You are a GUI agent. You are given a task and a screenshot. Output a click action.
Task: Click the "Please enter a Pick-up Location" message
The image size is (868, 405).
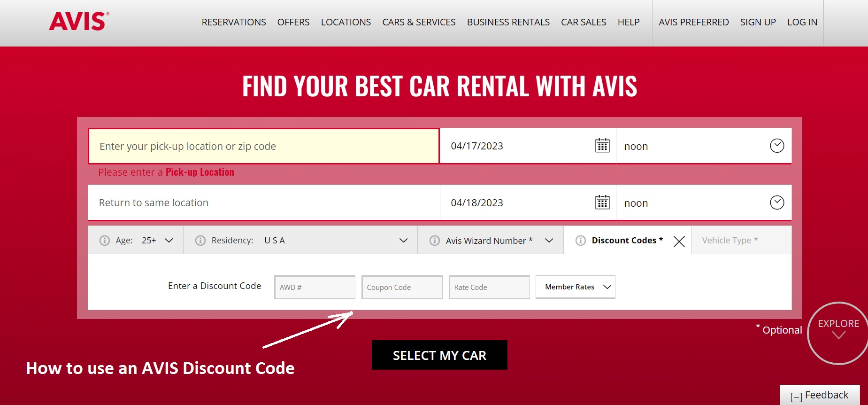point(166,172)
